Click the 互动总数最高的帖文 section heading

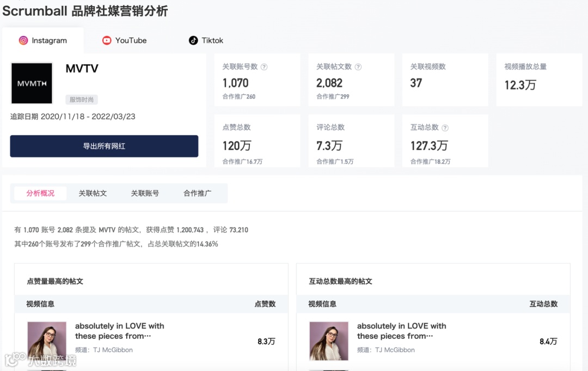pos(340,281)
